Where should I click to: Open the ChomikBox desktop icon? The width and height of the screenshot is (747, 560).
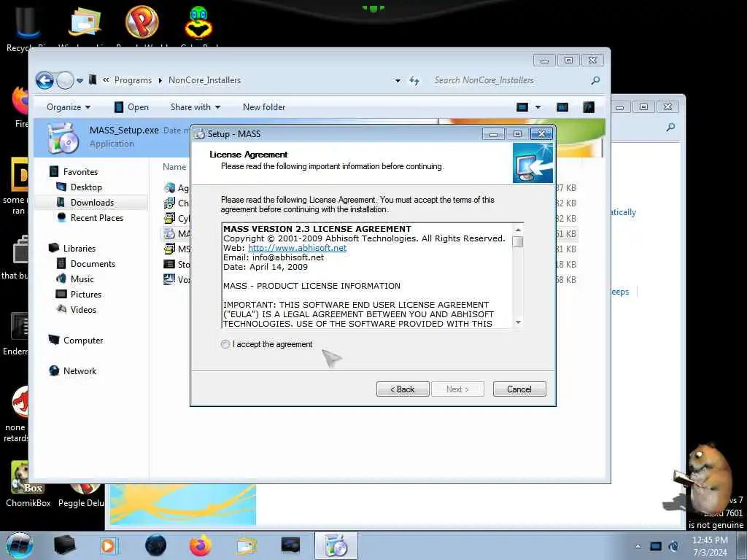click(28, 483)
